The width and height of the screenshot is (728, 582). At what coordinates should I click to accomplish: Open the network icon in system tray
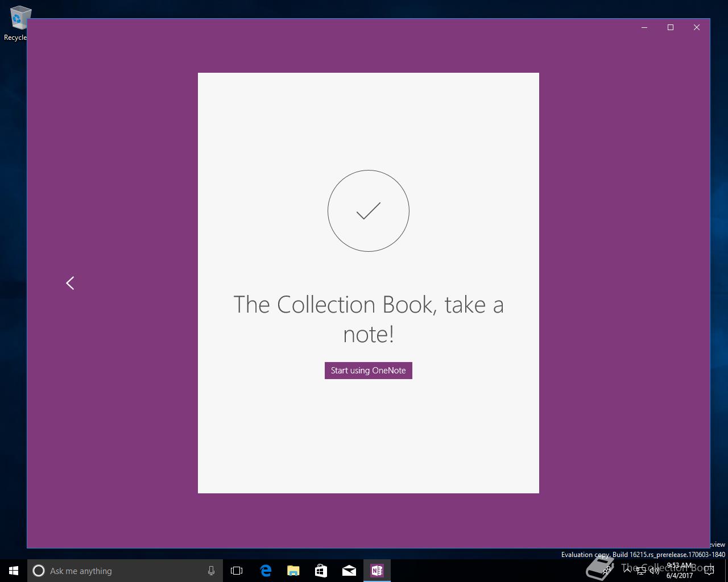641,571
